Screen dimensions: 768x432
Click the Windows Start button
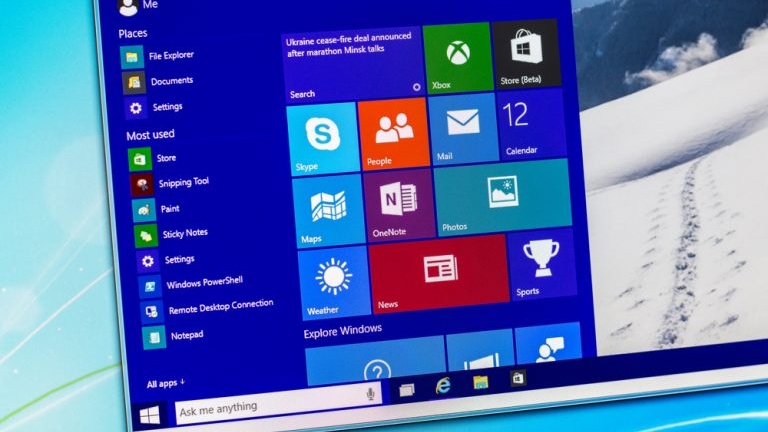pos(150,412)
